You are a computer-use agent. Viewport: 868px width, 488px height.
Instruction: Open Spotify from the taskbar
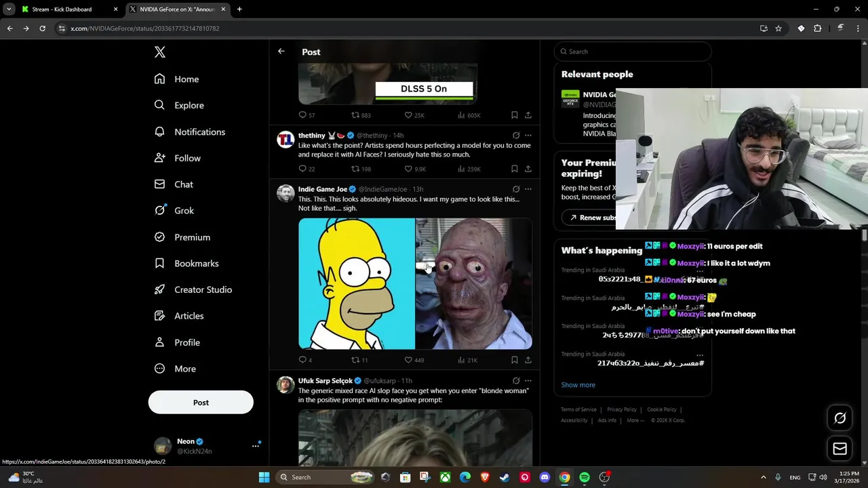585,477
